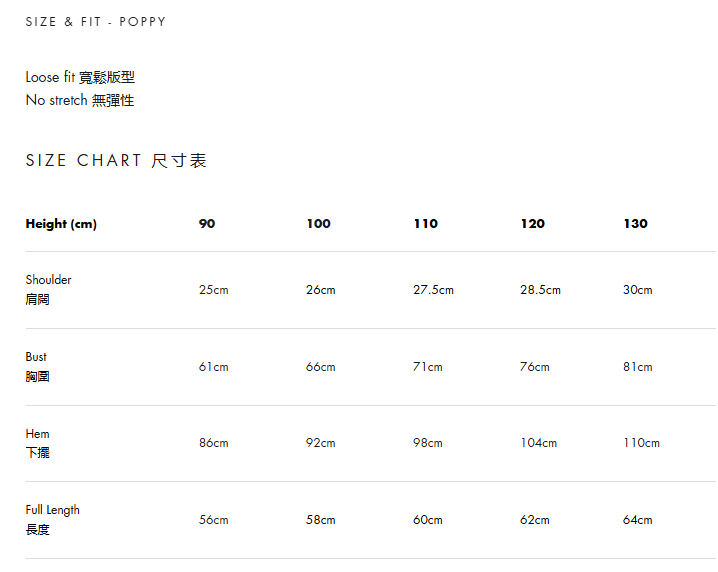Screen dimensions: 718x572
Task: Select the 130 height column header
Action: 636,223
